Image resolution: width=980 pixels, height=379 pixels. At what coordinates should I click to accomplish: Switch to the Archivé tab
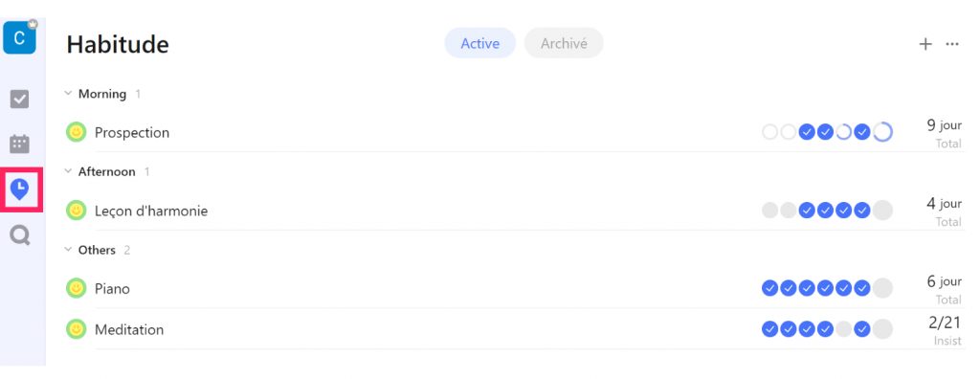pyautogui.click(x=564, y=43)
